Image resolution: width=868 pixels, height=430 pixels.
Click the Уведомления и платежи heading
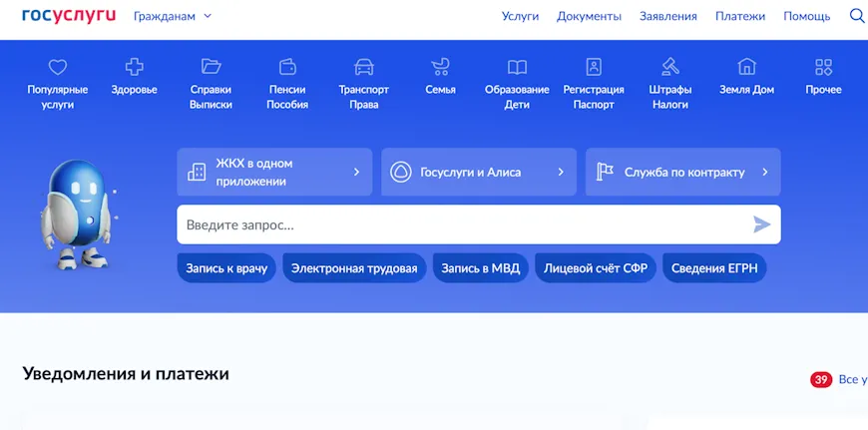pyautogui.click(x=126, y=374)
